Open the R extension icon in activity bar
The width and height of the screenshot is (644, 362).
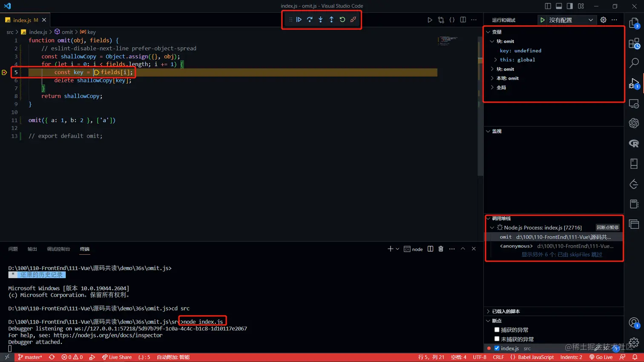[x=634, y=144]
